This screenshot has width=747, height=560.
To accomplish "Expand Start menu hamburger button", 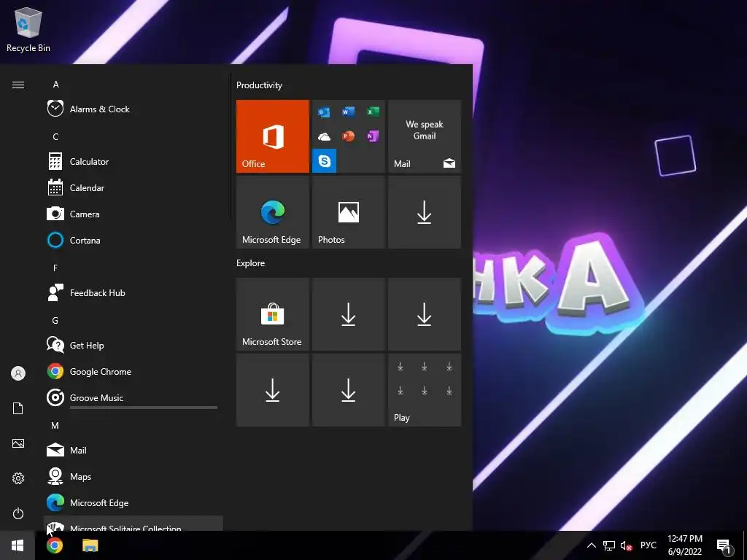I will 18,85.
